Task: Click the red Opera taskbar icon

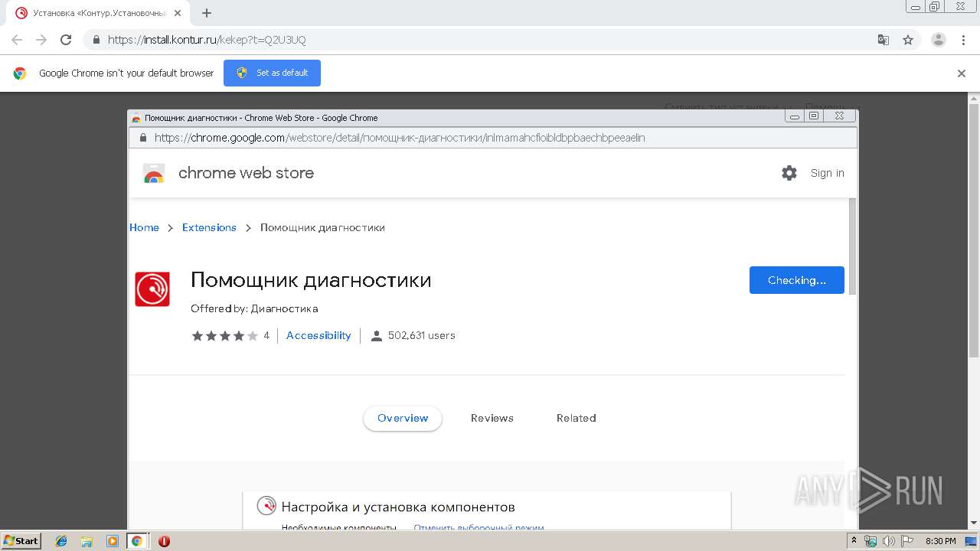Action: [x=164, y=541]
